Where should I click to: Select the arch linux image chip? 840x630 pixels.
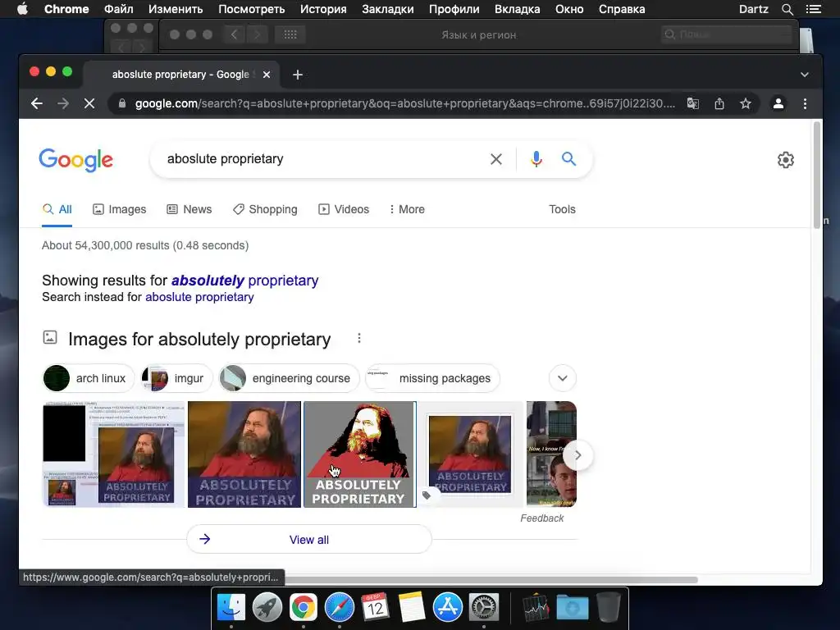(x=88, y=378)
